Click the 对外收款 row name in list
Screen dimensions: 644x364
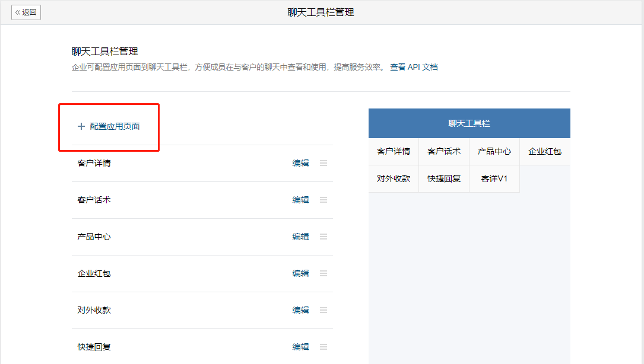(x=94, y=310)
